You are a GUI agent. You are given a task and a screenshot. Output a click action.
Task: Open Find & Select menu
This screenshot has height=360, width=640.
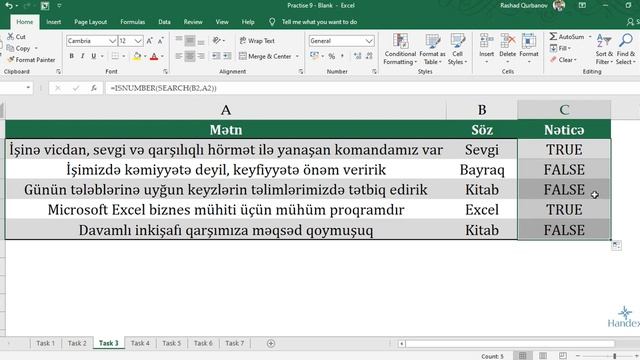click(625, 49)
